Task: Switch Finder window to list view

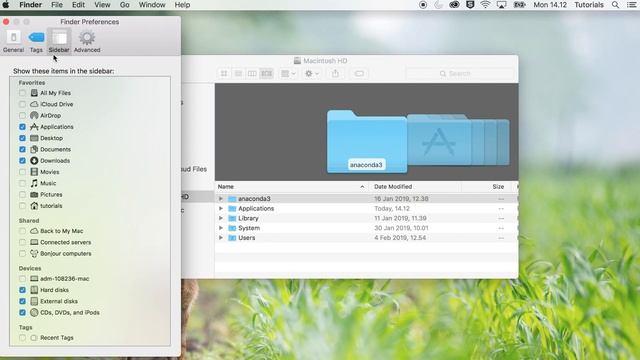Action: [238, 73]
